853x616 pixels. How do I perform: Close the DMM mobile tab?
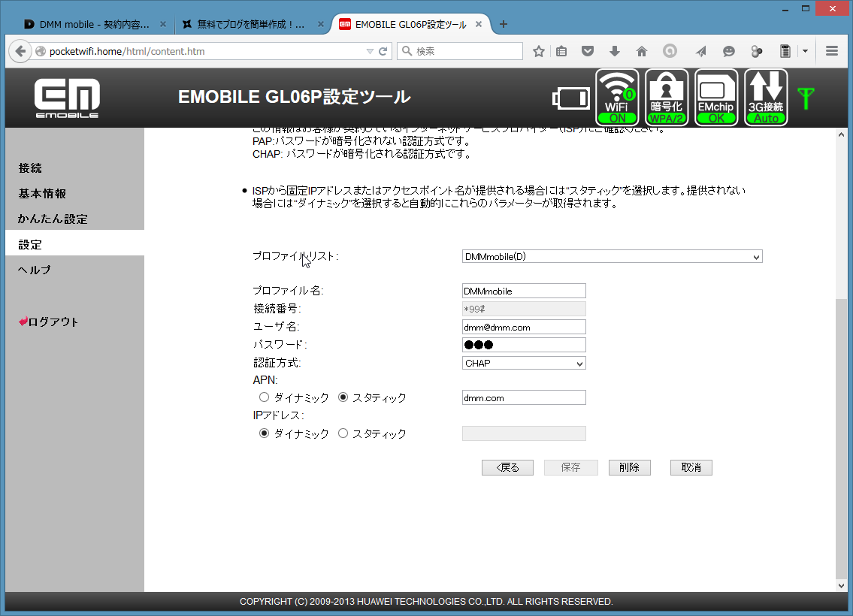point(162,25)
